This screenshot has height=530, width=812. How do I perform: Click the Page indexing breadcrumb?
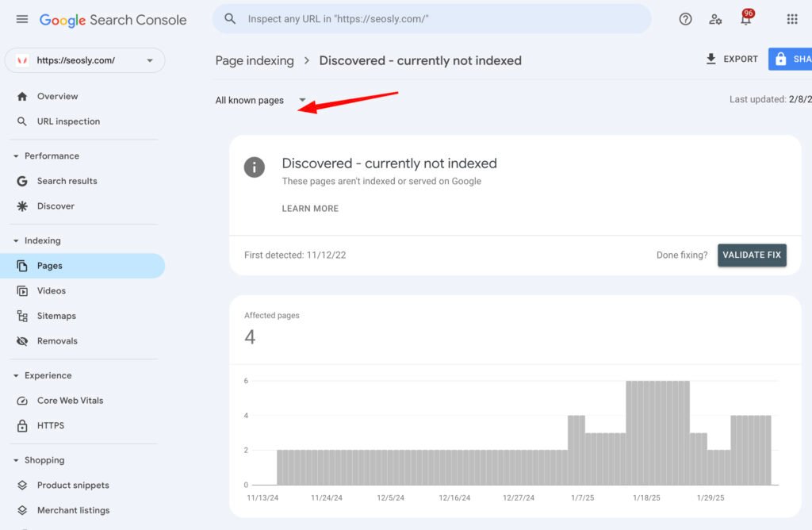pyautogui.click(x=254, y=60)
